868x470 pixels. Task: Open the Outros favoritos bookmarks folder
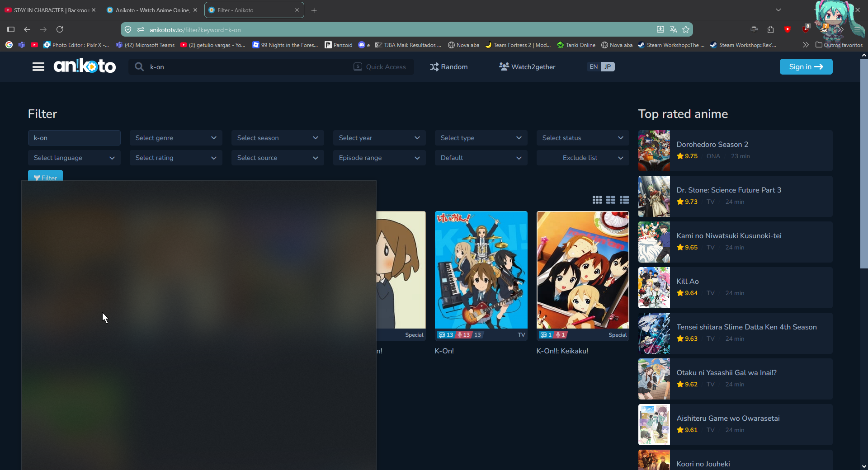click(x=839, y=45)
